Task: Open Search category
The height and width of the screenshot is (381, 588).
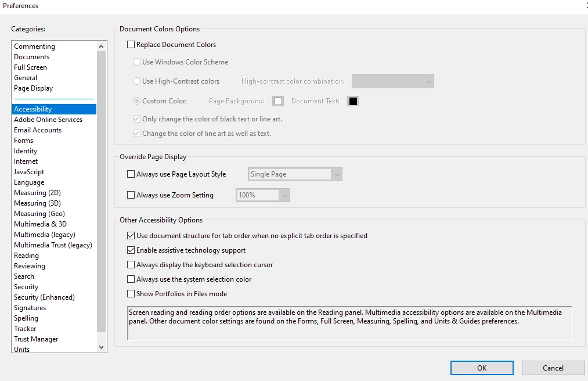Action: 54,276
